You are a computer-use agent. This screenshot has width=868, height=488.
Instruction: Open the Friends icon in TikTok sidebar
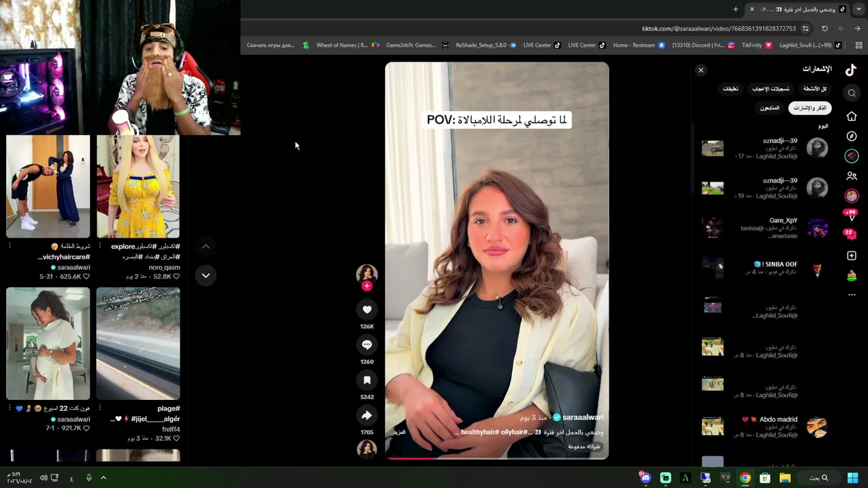[x=852, y=176]
